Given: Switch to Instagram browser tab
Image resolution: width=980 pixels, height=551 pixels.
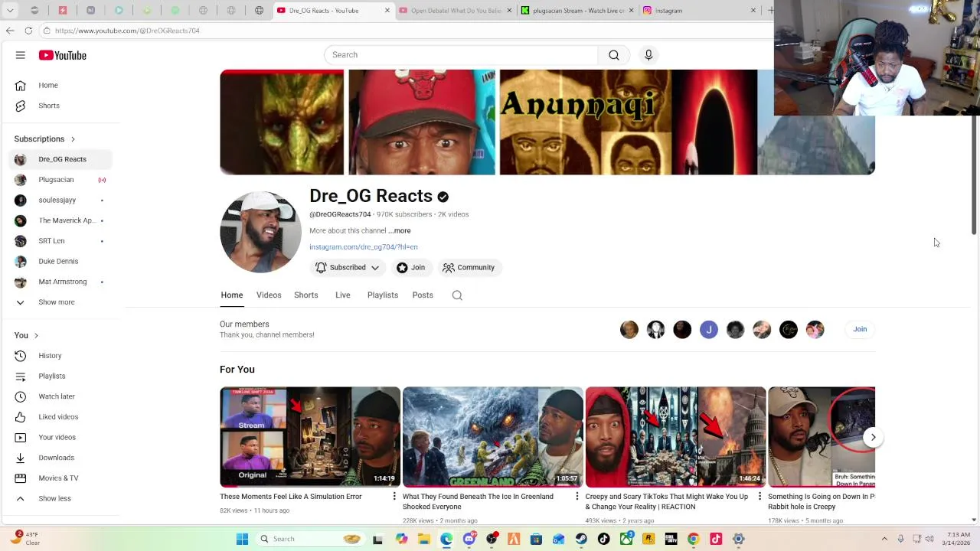Looking at the screenshot, I should pos(700,11).
